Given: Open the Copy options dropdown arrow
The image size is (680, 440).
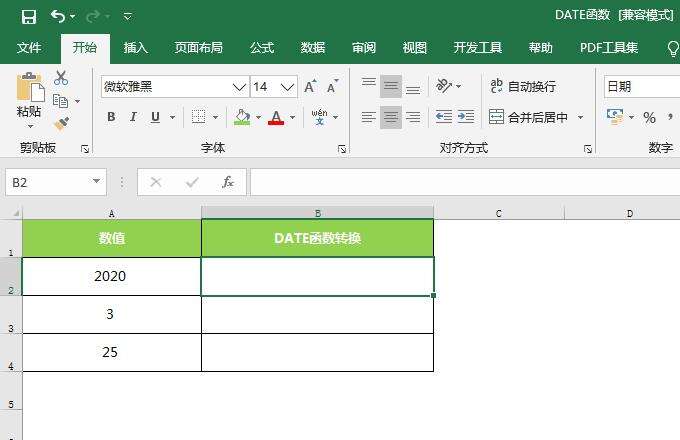Looking at the screenshot, I should (77, 101).
